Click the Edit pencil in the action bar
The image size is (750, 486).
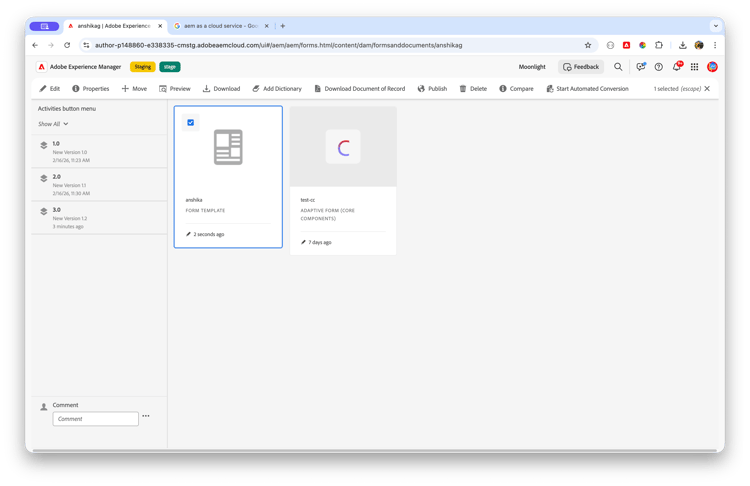click(50, 88)
